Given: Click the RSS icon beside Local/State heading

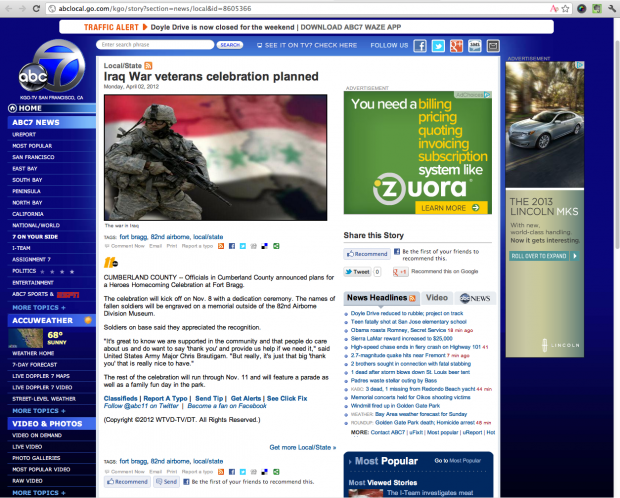Looking at the screenshot, I should click(x=148, y=66).
